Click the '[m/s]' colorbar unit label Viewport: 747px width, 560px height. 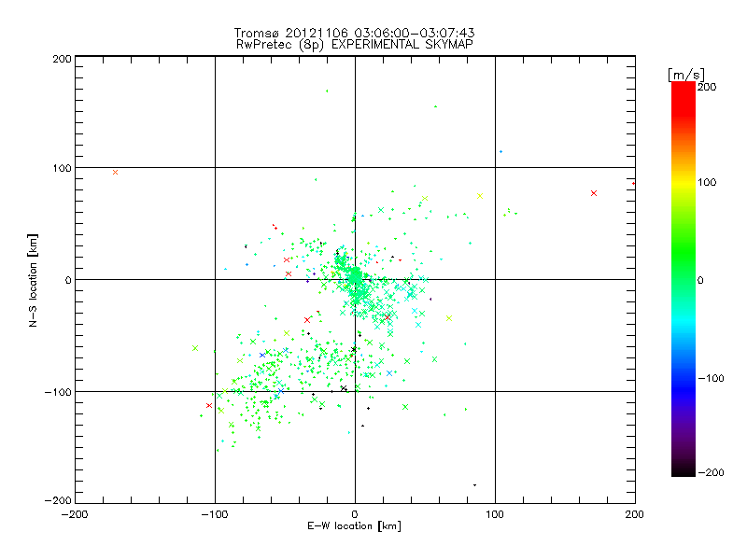point(686,75)
